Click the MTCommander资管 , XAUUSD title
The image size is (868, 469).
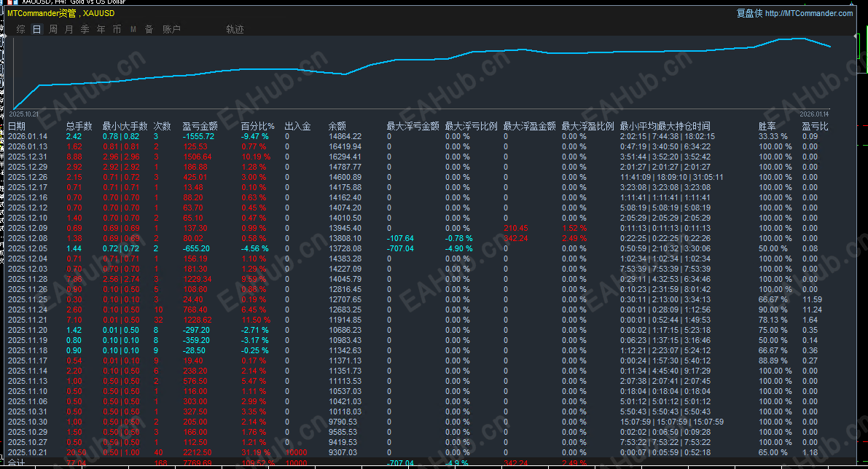[x=61, y=13]
